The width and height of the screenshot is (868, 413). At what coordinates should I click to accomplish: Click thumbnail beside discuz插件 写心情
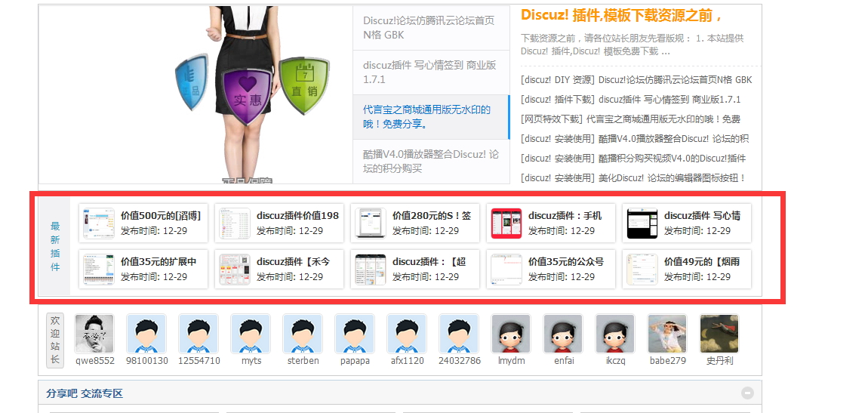coord(642,223)
